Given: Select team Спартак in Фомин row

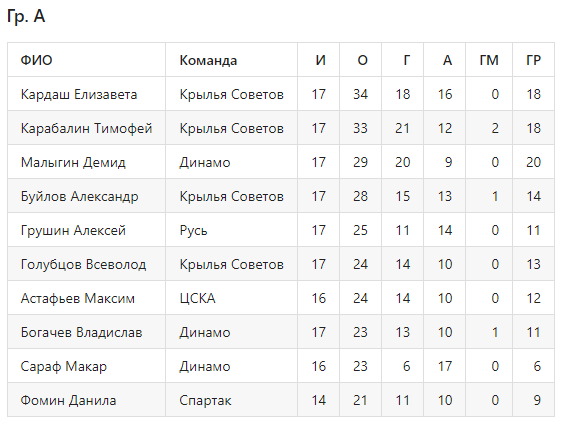Looking at the screenshot, I should tap(205, 400).
